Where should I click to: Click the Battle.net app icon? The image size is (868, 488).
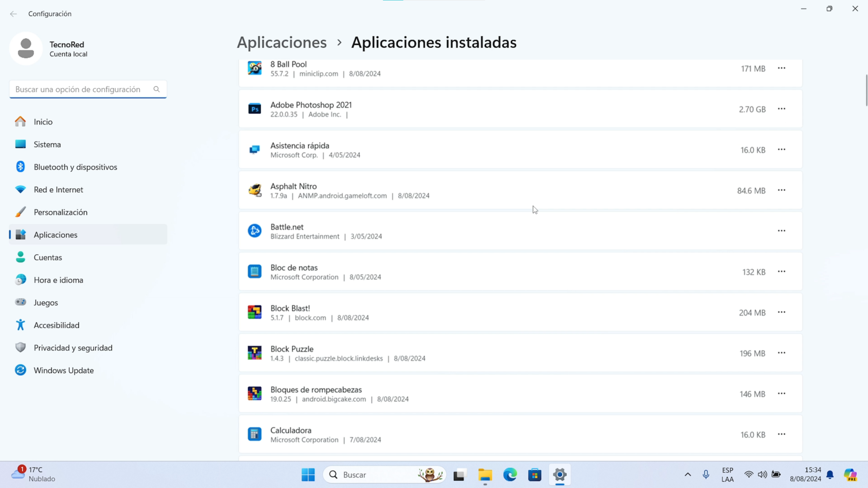tap(255, 231)
